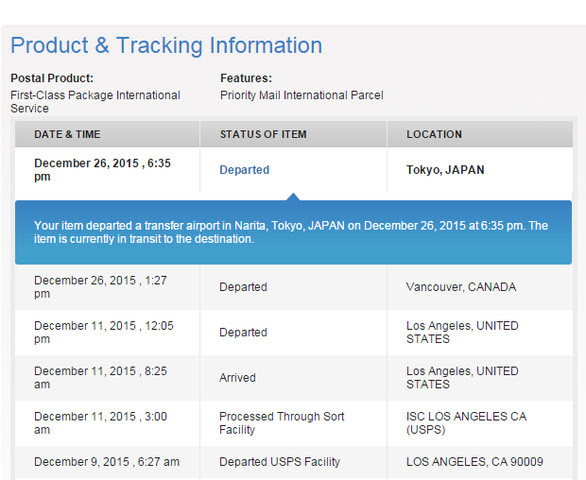Select the Product & Tracking Information heading
Image resolution: width=586 pixels, height=480 pixels.
coord(166,46)
